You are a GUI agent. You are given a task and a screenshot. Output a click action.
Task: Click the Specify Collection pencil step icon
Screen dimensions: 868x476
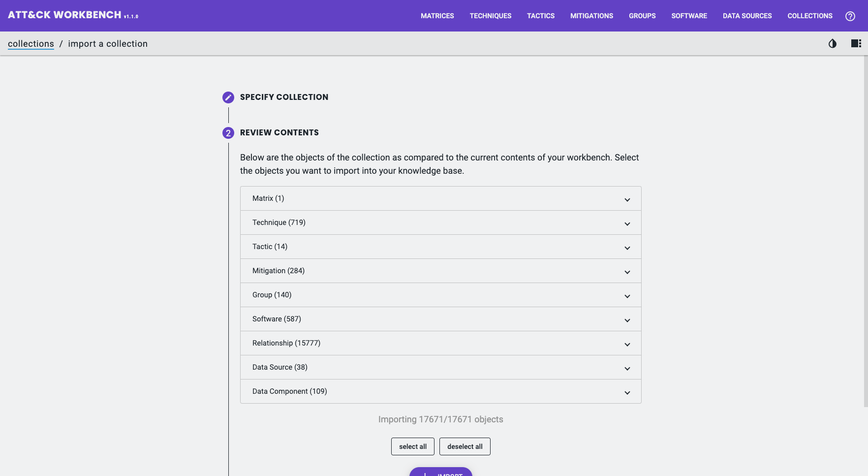228,97
